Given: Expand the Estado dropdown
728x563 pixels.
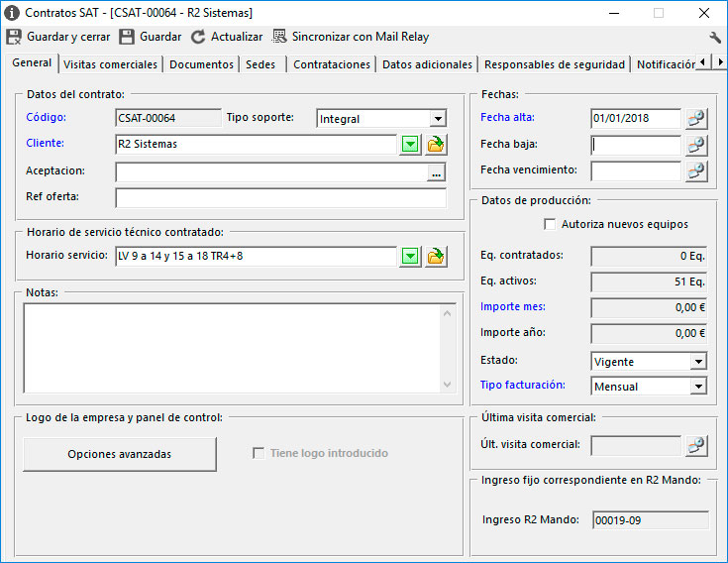Looking at the screenshot, I should 698,362.
